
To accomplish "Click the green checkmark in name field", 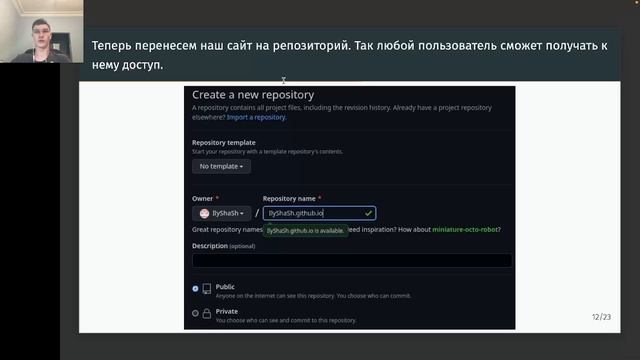I will coord(368,213).
